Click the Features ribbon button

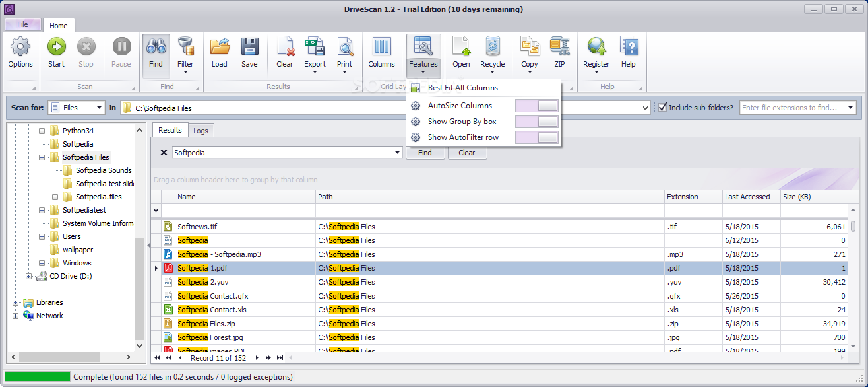pyautogui.click(x=423, y=56)
